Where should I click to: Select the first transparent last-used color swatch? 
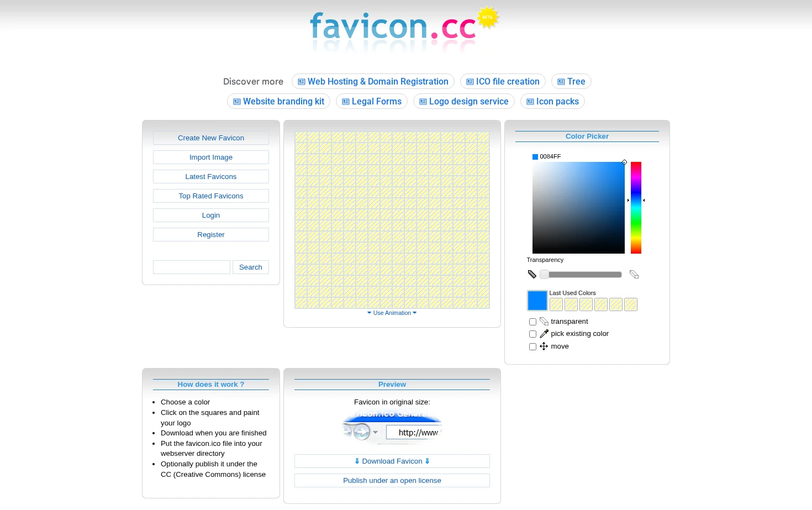[x=556, y=304]
